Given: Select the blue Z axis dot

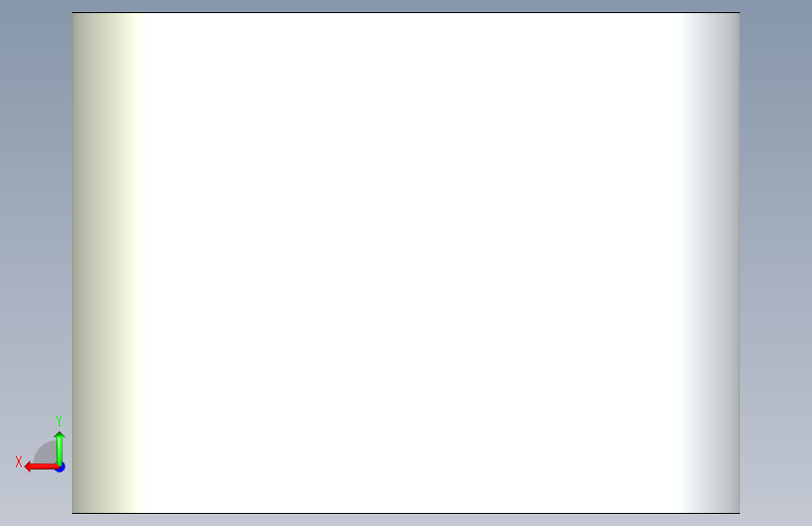Looking at the screenshot, I should (x=61, y=468).
